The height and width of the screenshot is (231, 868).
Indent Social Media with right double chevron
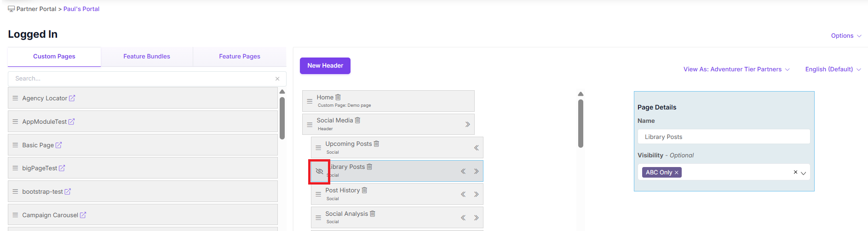click(467, 124)
